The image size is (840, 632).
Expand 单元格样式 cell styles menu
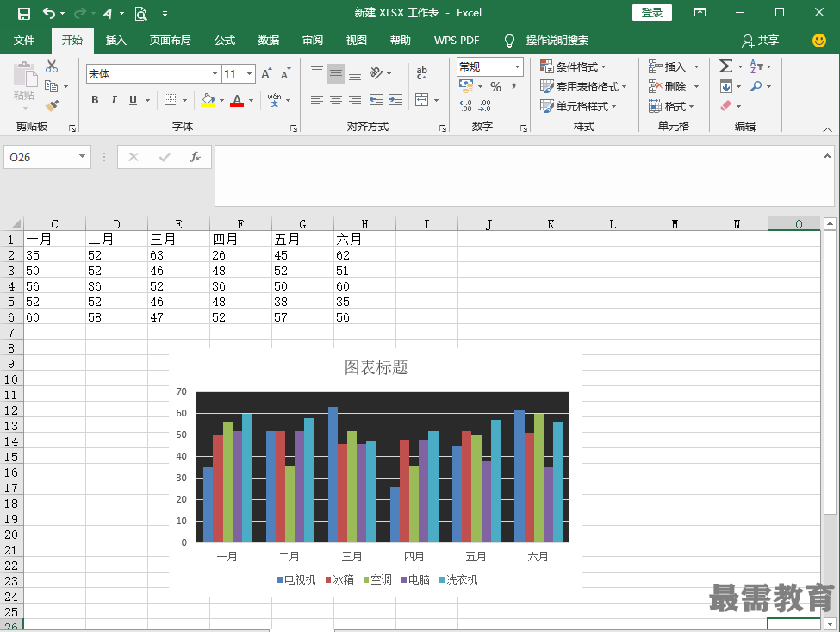coord(579,106)
